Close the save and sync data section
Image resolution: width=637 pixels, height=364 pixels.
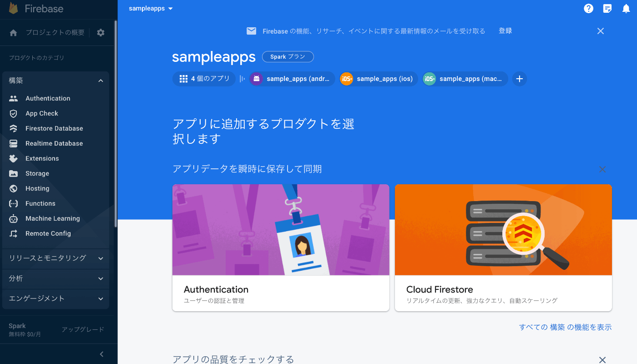point(602,169)
